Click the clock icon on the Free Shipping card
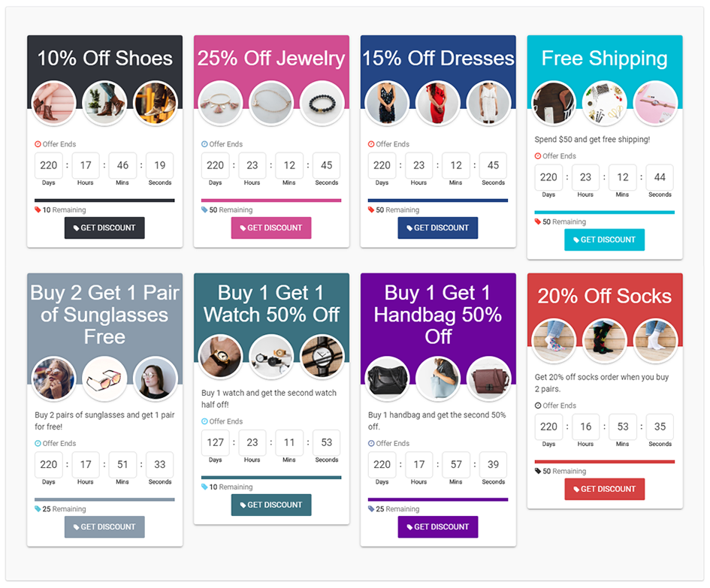This screenshot has height=588, width=710. [538, 156]
